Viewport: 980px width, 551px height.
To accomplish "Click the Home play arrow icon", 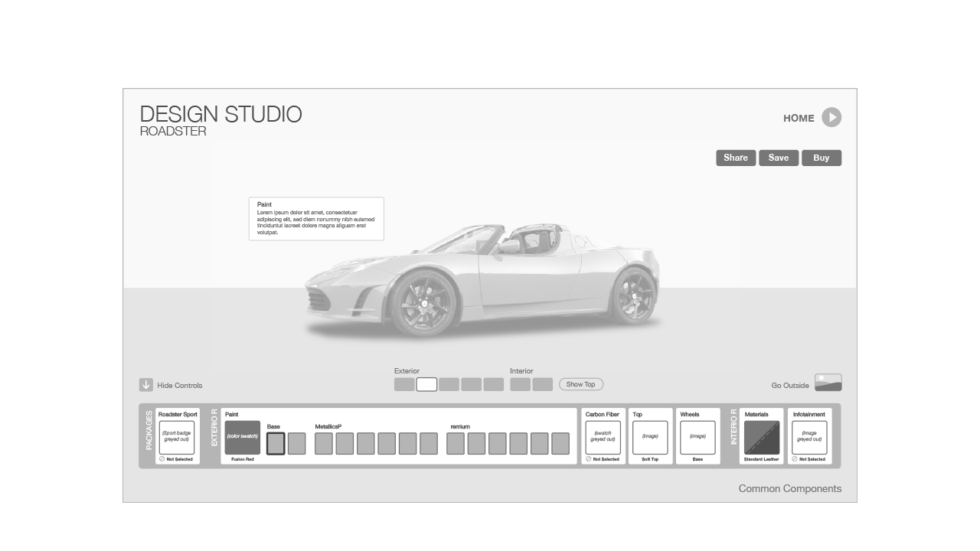I will click(831, 117).
